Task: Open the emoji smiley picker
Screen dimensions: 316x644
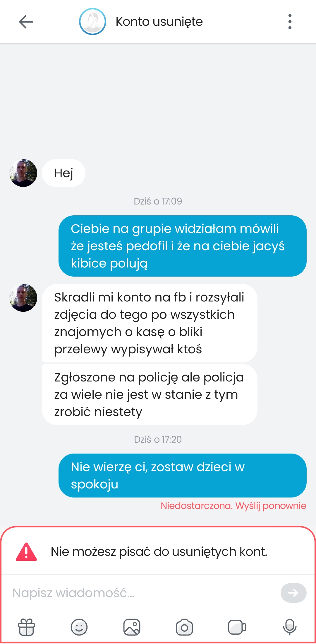Action: (79, 627)
